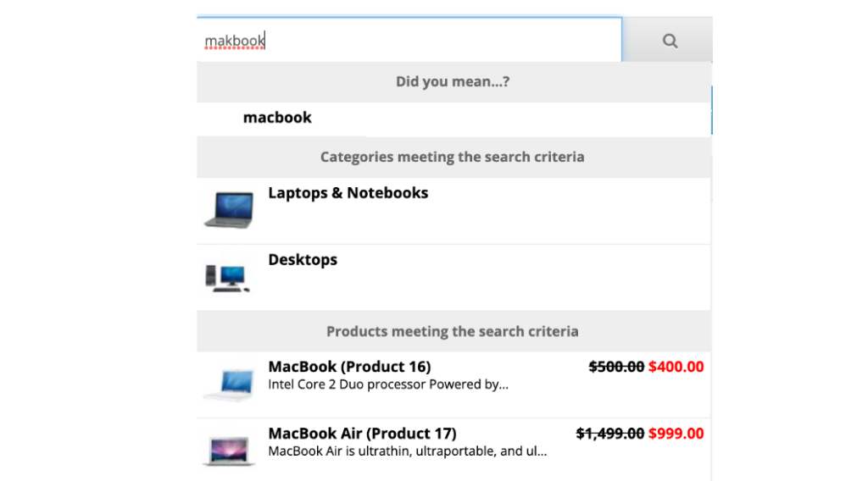868x481 pixels.
Task: Focus the search field containing "makbook"
Action: [409, 40]
